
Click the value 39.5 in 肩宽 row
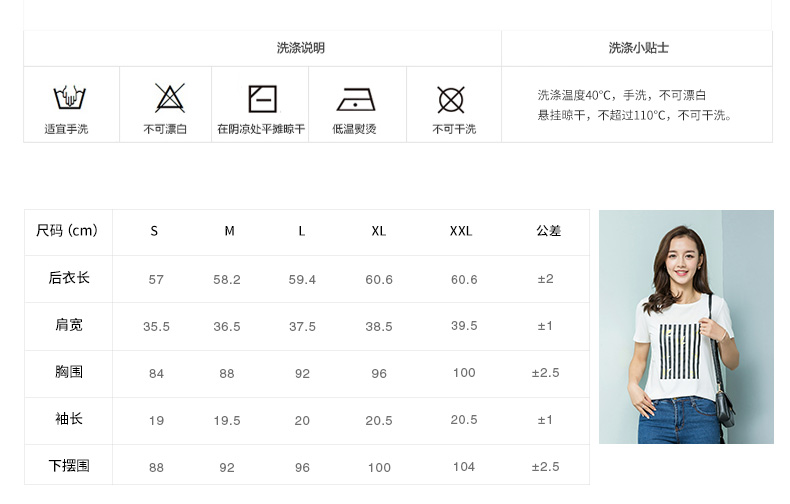[464, 326]
